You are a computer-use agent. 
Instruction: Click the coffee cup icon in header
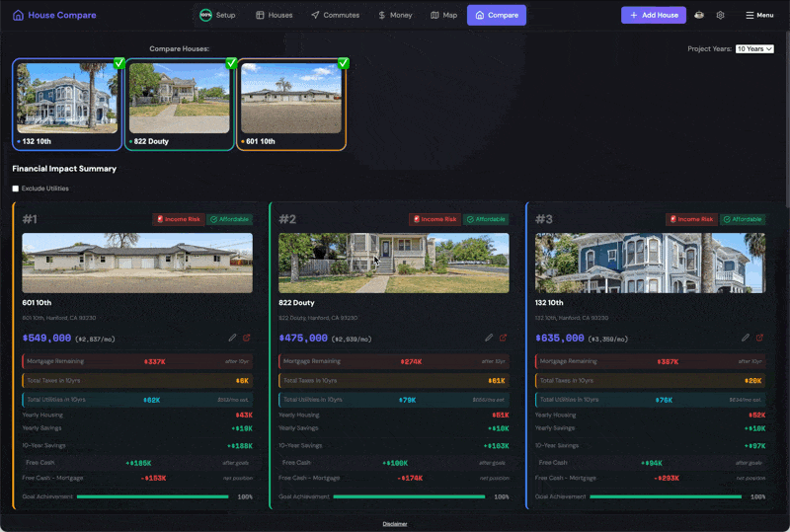click(x=699, y=16)
